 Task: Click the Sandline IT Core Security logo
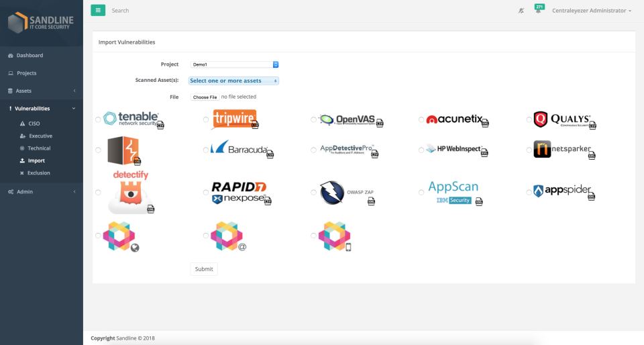[41, 23]
